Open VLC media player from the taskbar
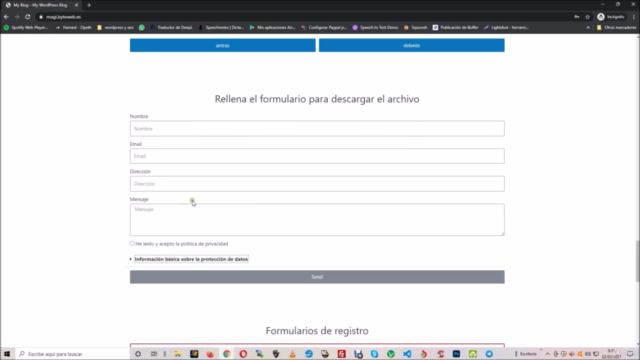 click(x=292, y=354)
